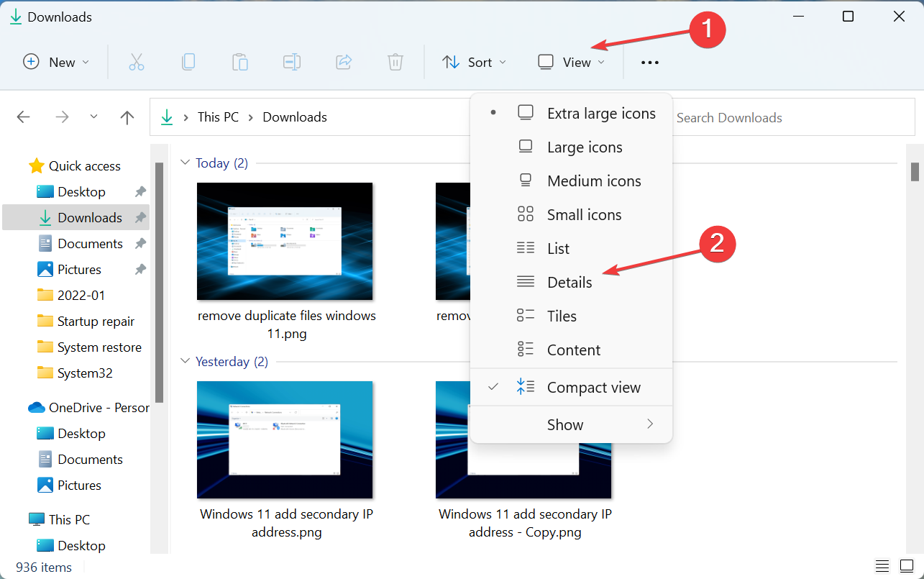Select Extra large icons view
This screenshot has width=924, height=579.
click(571, 113)
